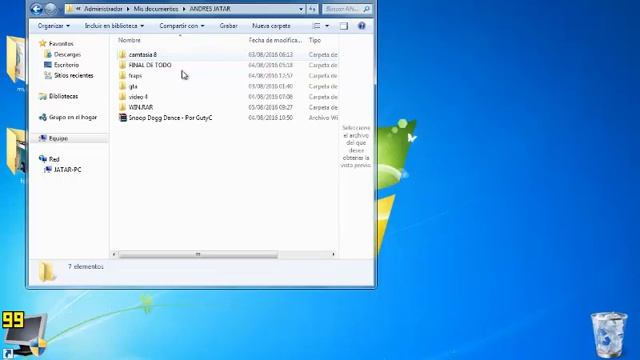Click the horizontal scrollbar thumb
Image resolution: width=640 pixels, height=360 pixels.
pos(198,254)
